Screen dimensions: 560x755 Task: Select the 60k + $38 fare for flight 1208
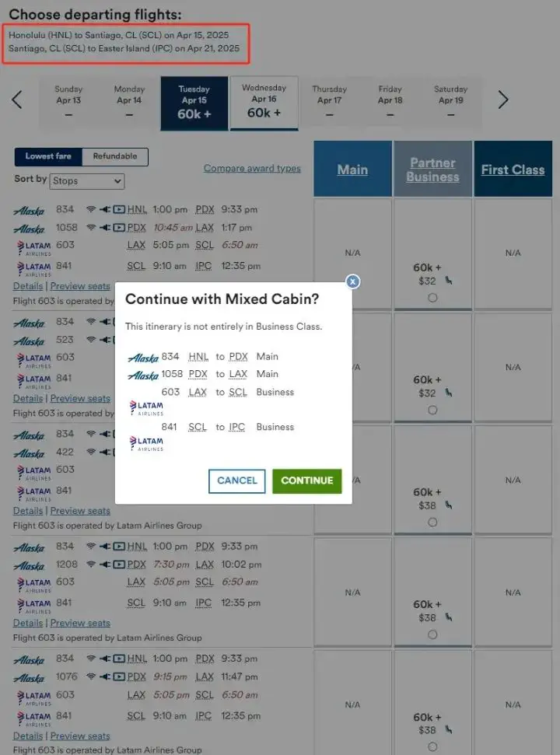click(432, 634)
